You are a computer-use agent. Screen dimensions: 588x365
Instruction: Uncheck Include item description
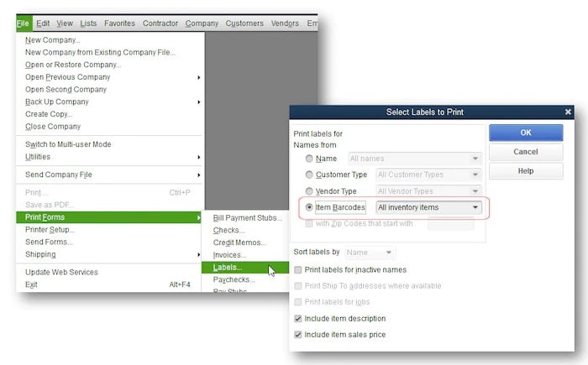pos(298,319)
